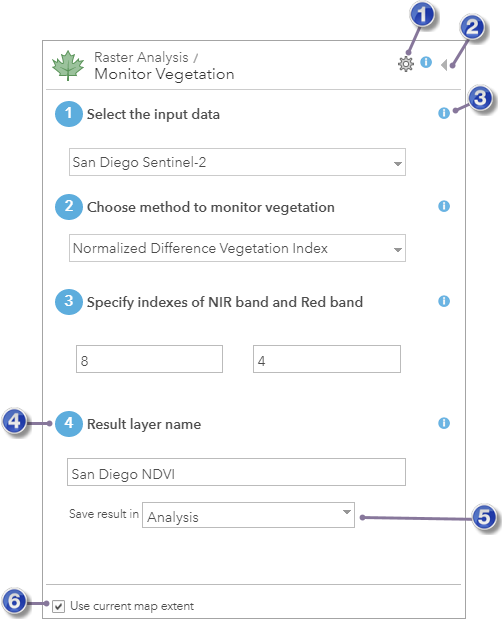Show help for Select the input data
The width and height of the screenshot is (502, 634).
tap(444, 113)
